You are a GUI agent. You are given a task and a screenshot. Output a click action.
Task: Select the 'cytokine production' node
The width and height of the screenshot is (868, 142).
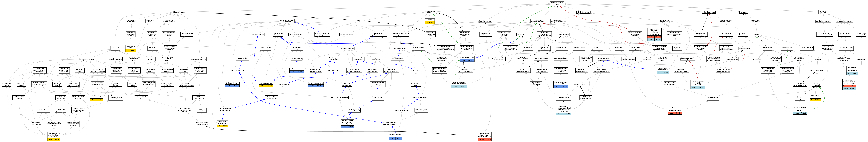[688, 59]
